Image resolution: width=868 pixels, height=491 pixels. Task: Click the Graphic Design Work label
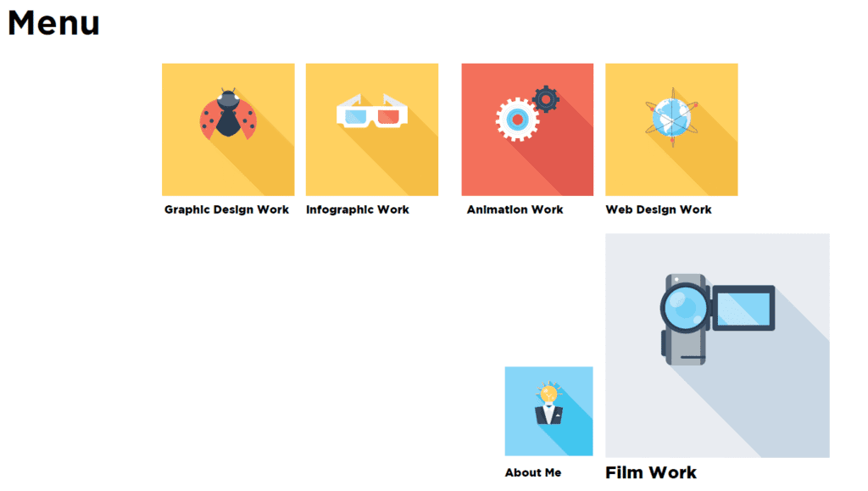226,209
